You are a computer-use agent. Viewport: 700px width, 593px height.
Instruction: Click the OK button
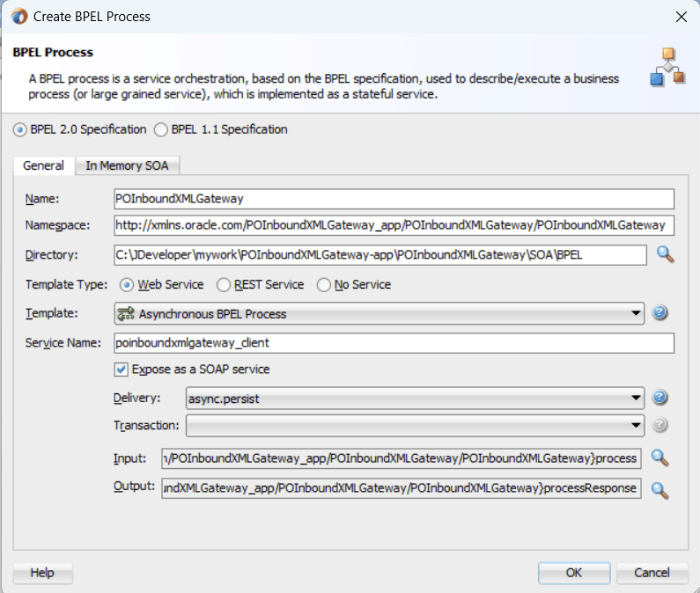click(x=574, y=573)
